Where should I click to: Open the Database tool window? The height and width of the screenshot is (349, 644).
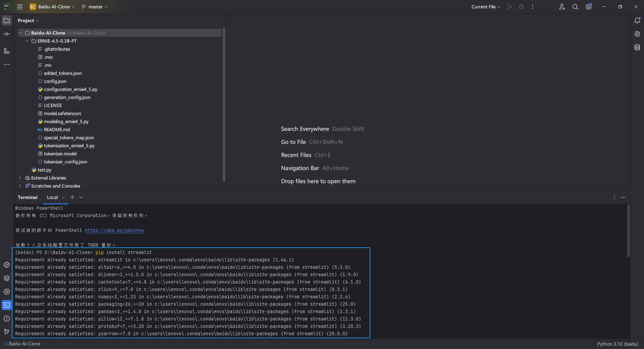[x=637, y=47]
